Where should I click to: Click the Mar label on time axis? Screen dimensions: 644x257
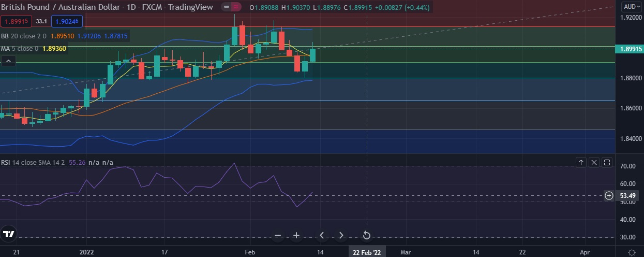click(406, 252)
